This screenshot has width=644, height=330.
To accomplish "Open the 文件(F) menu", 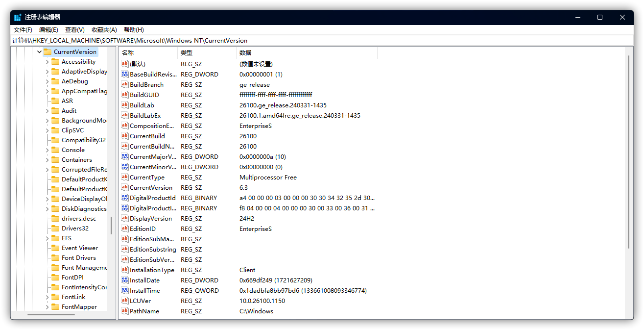I will pos(23,30).
